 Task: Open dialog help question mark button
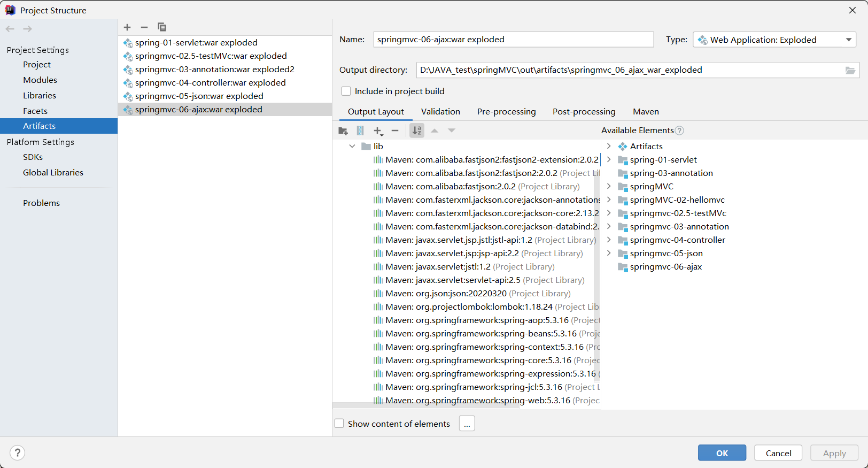pos(18,453)
